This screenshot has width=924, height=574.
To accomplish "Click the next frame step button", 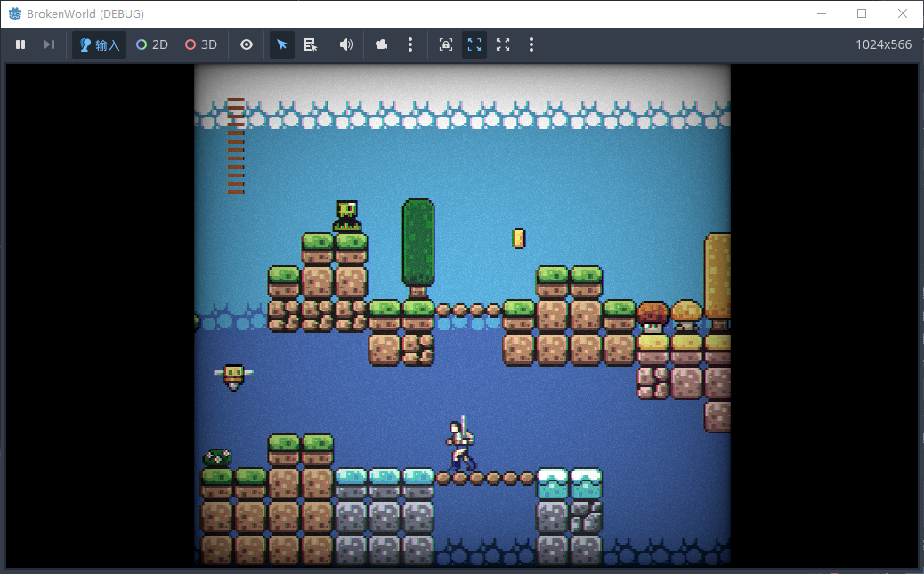I will [x=49, y=44].
